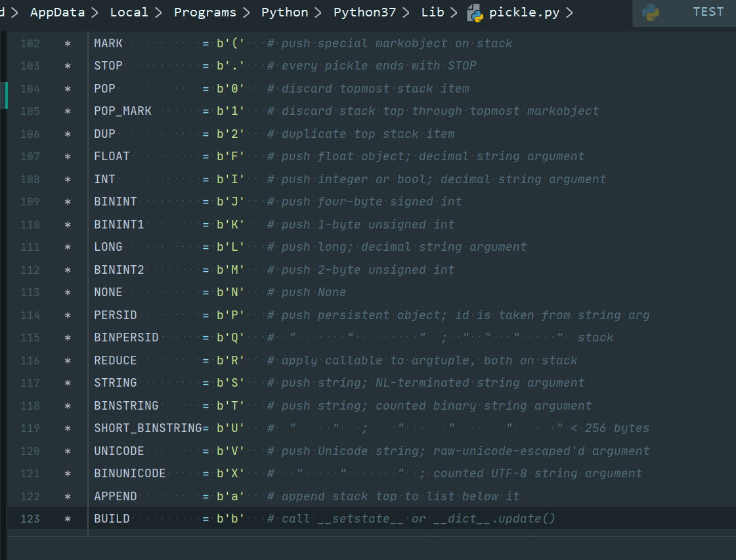Click asterisk marker on line 108
Viewport: 736px width, 560px height.
pos(68,179)
